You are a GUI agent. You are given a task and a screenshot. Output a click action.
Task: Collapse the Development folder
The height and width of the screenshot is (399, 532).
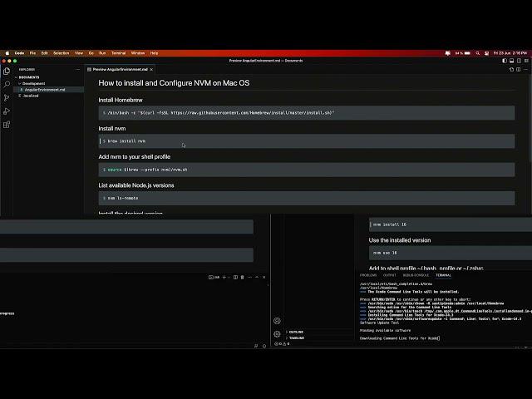coord(33,83)
